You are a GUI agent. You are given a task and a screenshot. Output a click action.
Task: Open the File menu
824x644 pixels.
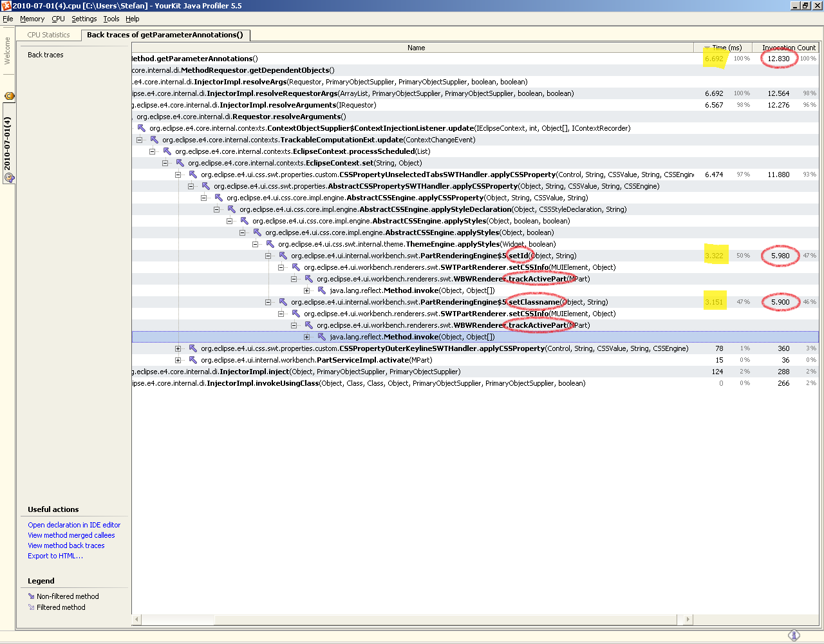[8, 19]
